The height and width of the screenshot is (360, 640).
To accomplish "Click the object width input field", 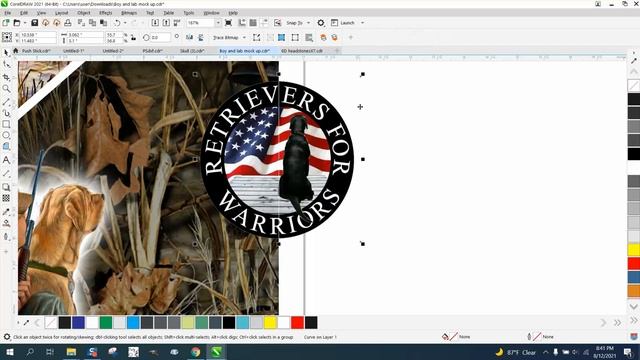I will point(85,35).
